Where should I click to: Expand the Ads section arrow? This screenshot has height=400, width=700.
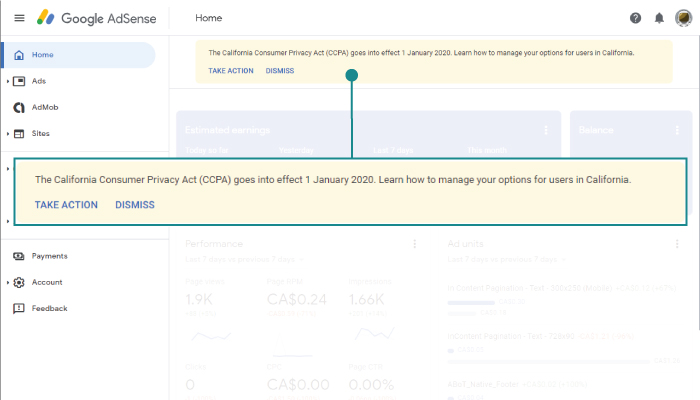pos(8,81)
